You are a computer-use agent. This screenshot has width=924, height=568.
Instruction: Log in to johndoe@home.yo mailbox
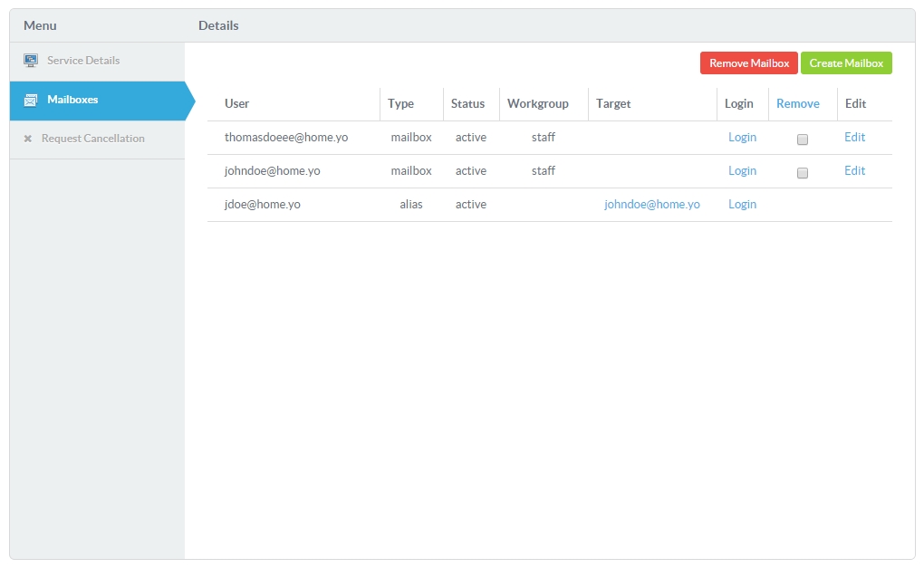(x=742, y=171)
